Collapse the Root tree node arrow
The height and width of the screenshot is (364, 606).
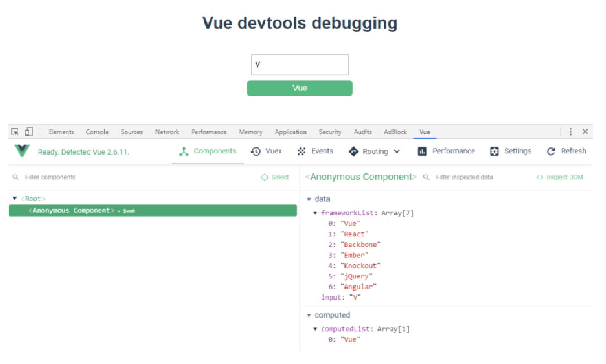pyautogui.click(x=15, y=199)
